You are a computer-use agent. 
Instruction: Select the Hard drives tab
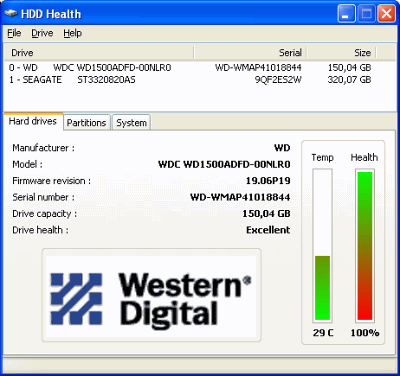pyautogui.click(x=33, y=121)
